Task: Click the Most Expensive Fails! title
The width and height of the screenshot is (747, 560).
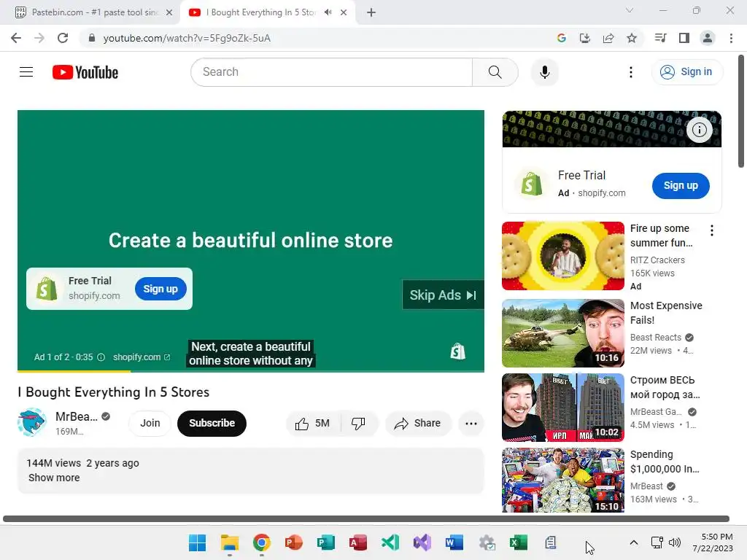Action: 666,313
